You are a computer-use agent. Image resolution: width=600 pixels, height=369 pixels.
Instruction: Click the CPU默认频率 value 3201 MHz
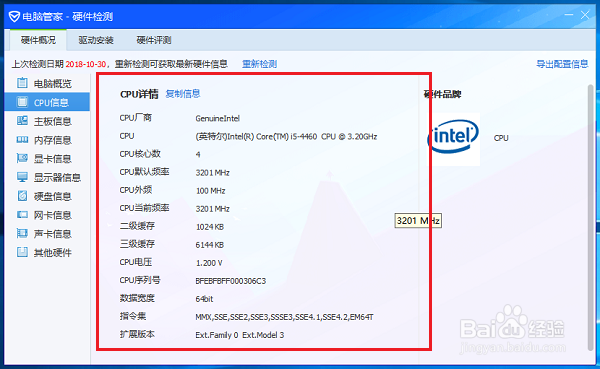(212, 173)
